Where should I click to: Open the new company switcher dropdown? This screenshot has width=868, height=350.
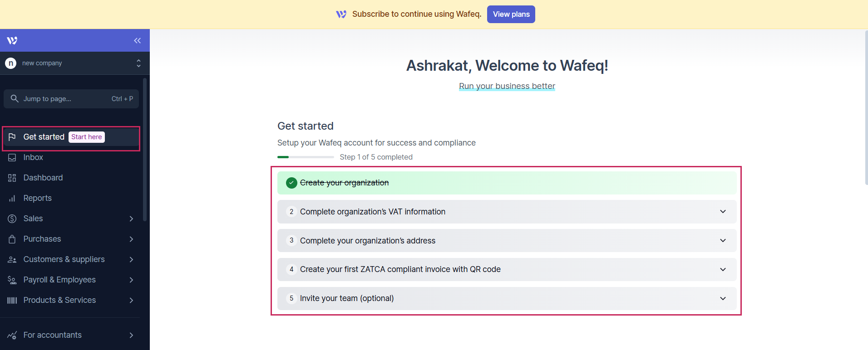tap(138, 63)
